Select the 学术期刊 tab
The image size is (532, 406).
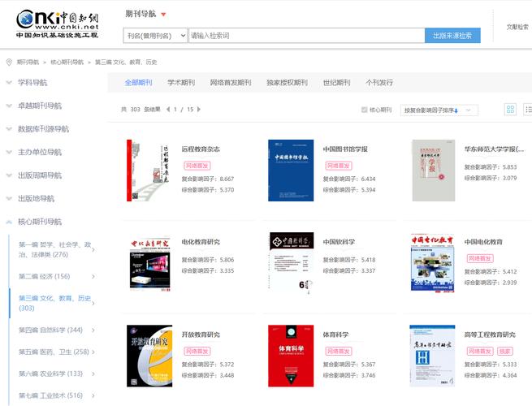coord(181,83)
